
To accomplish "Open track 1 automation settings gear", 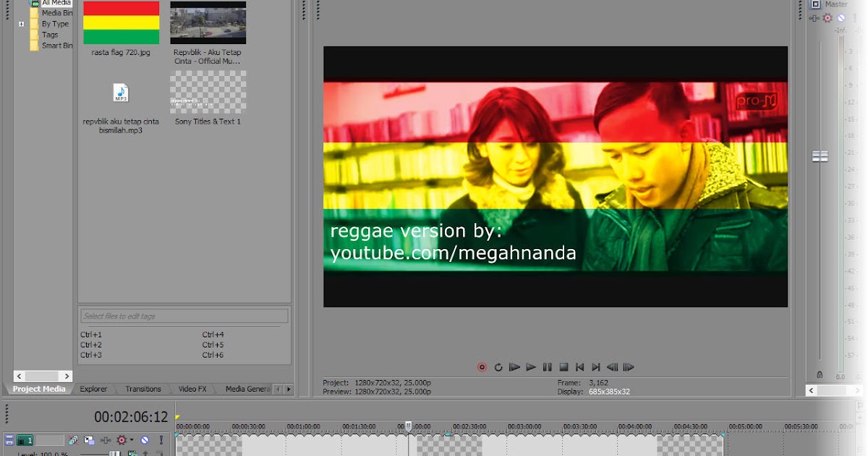I will pyautogui.click(x=122, y=440).
